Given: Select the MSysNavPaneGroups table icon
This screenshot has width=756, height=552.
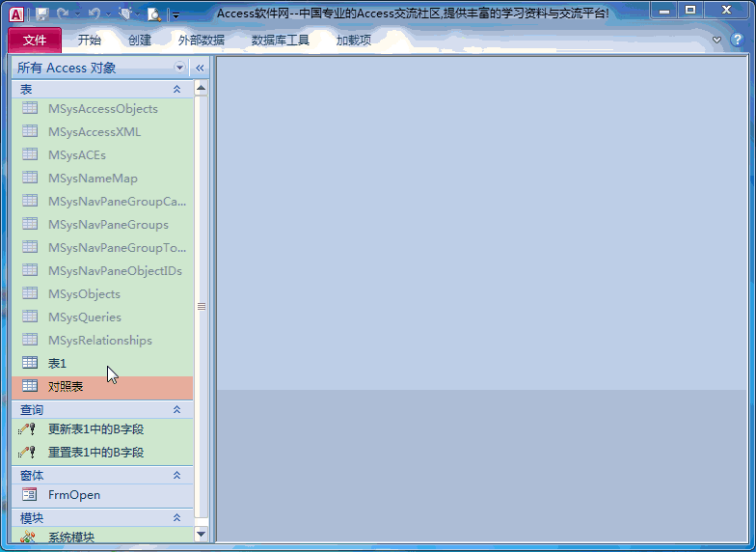Looking at the screenshot, I should point(30,224).
